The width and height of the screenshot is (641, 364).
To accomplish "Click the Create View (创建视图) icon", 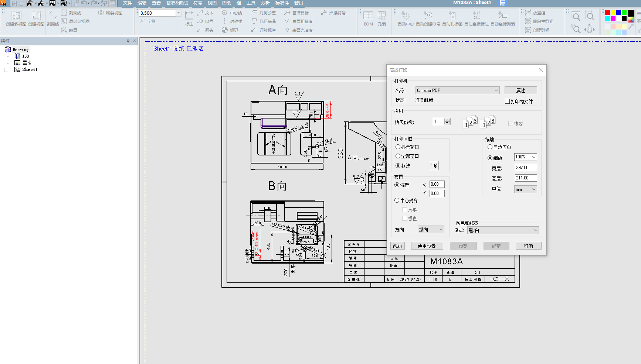I will (36, 18).
